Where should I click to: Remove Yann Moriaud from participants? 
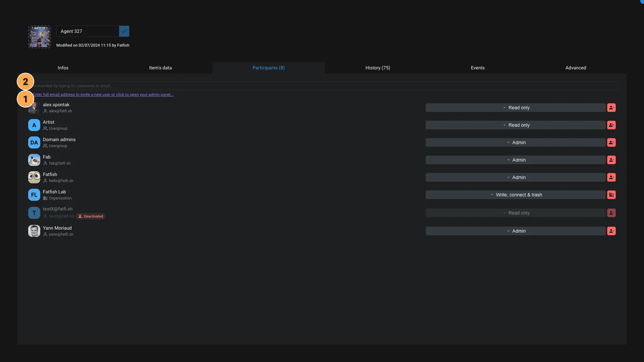click(611, 231)
